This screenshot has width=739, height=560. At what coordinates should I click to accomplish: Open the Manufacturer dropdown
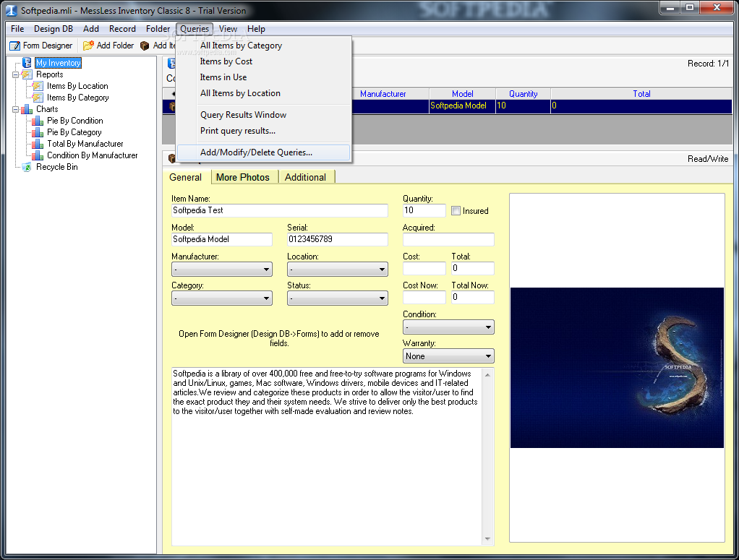[222, 270]
